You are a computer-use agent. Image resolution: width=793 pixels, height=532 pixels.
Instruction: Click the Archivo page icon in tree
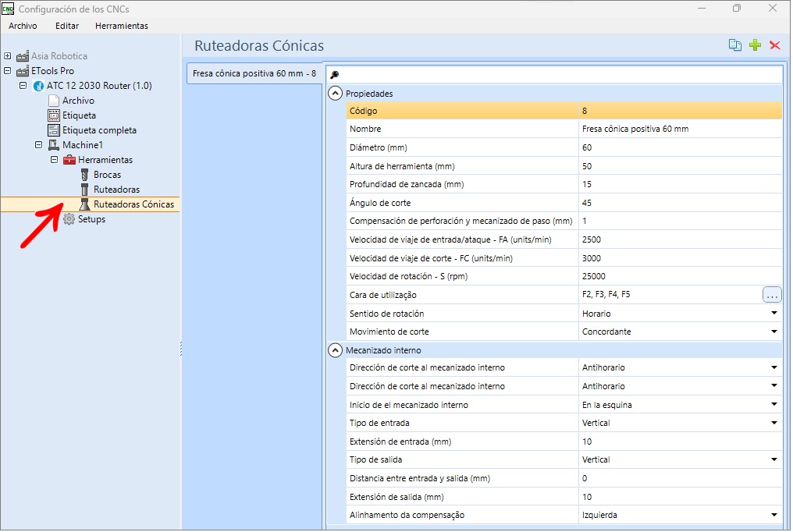point(54,101)
